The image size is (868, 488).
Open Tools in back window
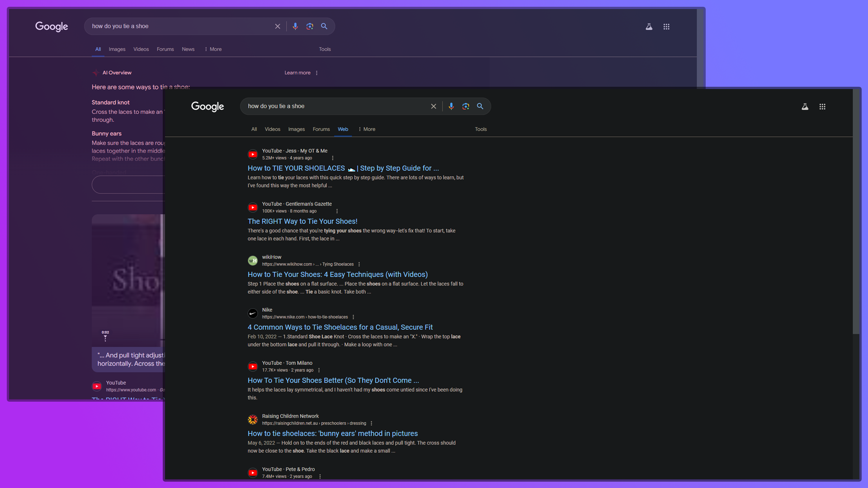tap(325, 49)
